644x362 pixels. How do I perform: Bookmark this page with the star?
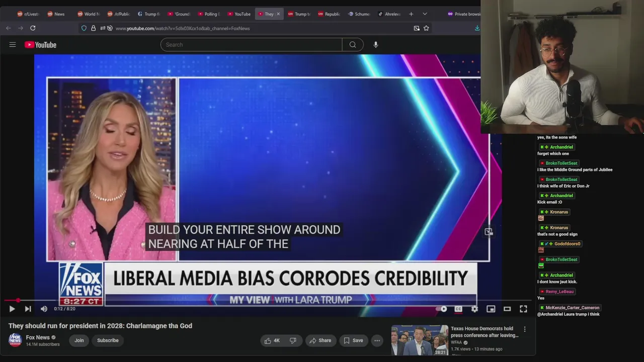pos(426,28)
